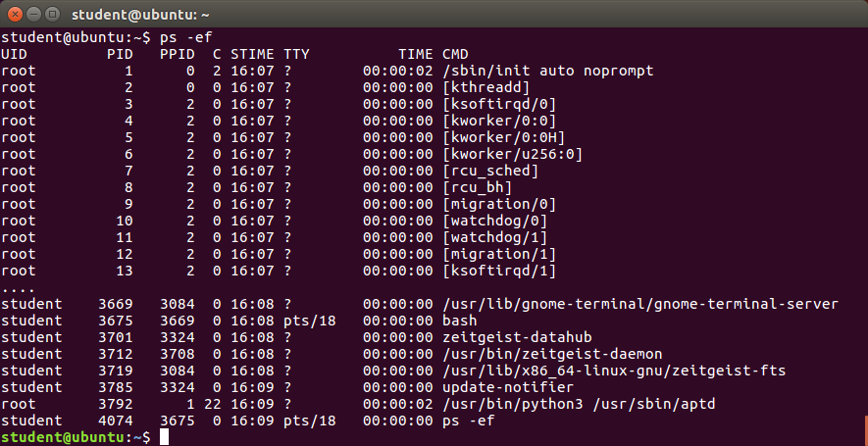This screenshot has width=868, height=446.
Task: Click the [rcu_sched] process line
Action: [x=434, y=171]
